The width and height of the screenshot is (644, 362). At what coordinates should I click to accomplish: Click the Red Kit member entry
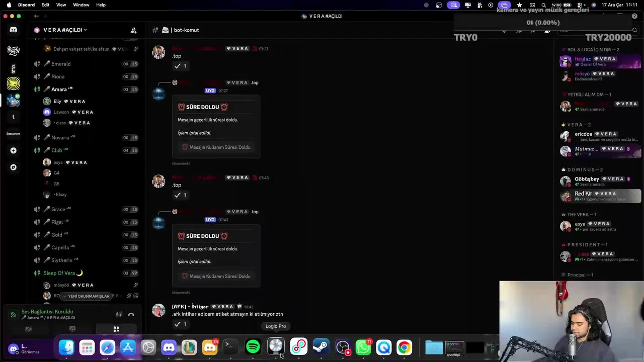point(601,196)
